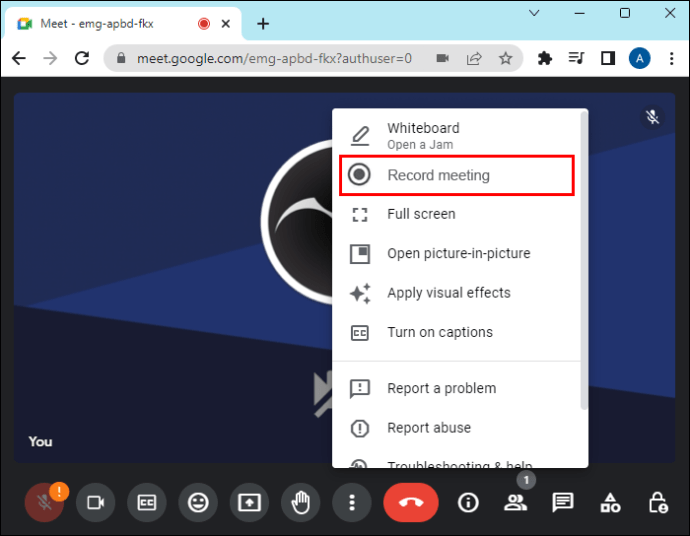Click the lock site info icon

pos(121,58)
